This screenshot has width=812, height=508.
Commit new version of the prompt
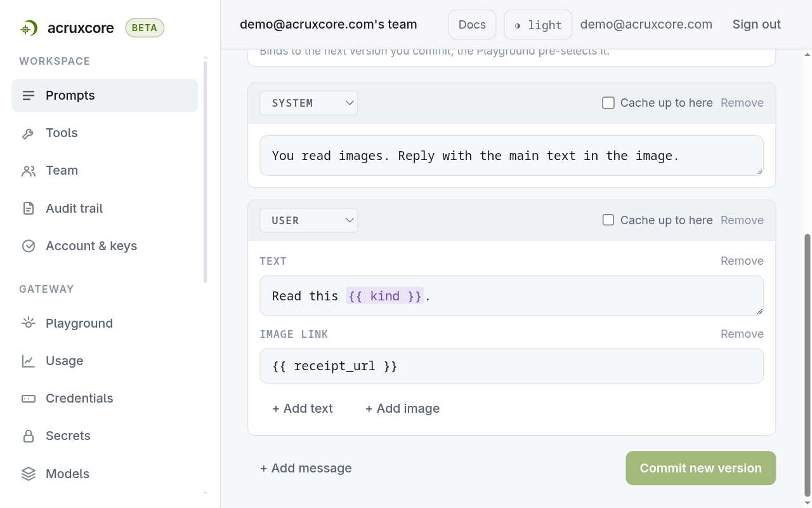(700, 468)
